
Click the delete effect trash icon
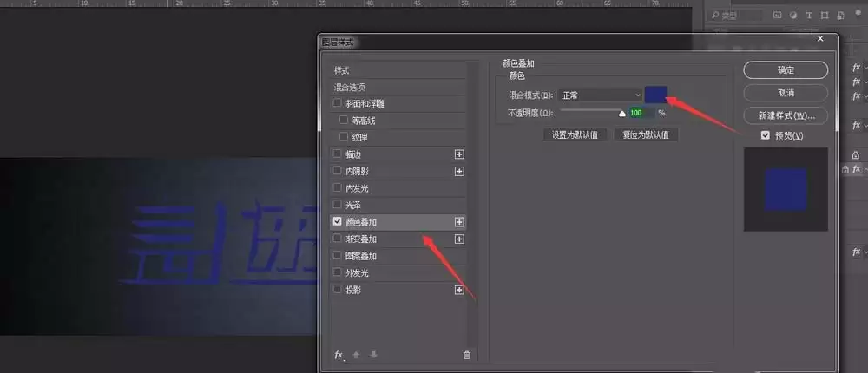(467, 356)
